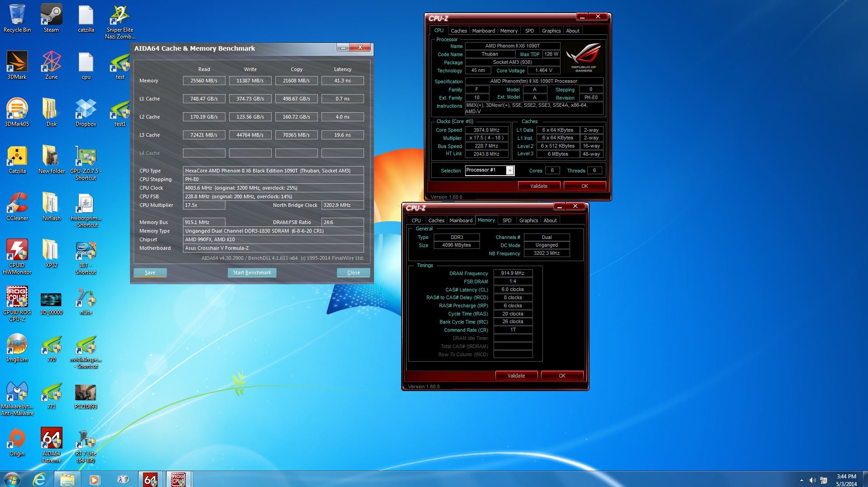Open Windows Explorer from the taskbar
The width and height of the screenshot is (868, 487).
(x=67, y=479)
